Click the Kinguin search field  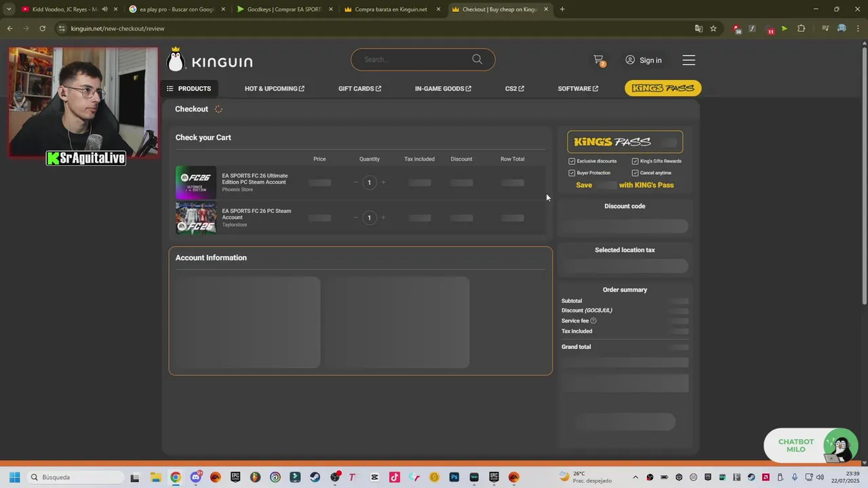click(417, 60)
